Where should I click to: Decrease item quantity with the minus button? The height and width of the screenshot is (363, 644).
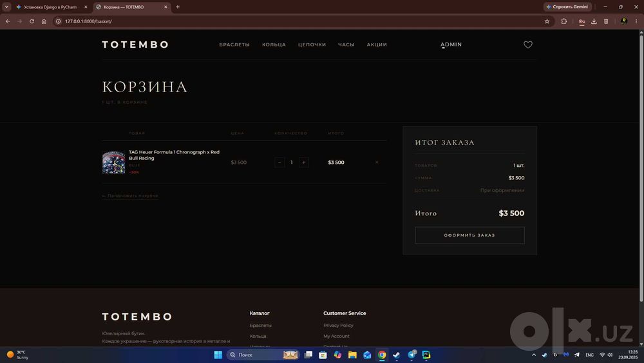(x=279, y=162)
